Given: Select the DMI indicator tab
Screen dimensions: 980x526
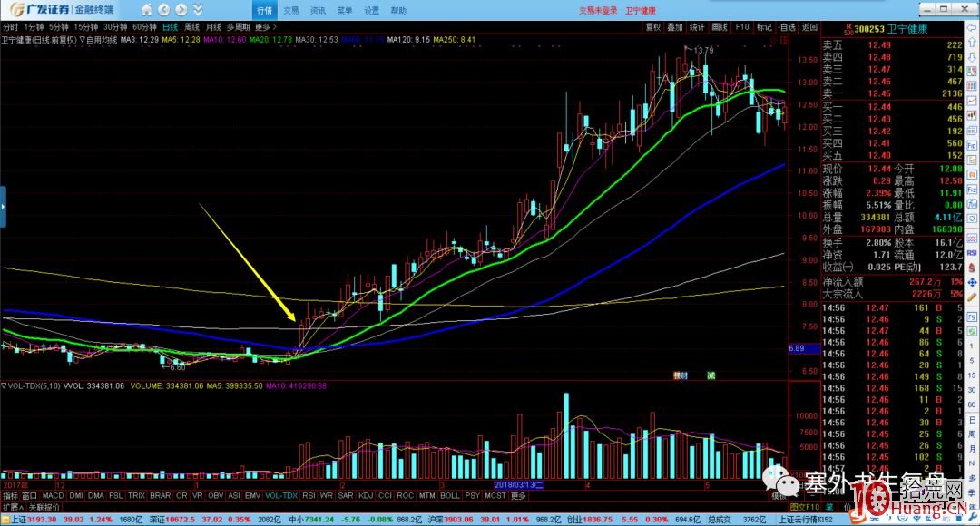Looking at the screenshot, I should (x=76, y=495).
